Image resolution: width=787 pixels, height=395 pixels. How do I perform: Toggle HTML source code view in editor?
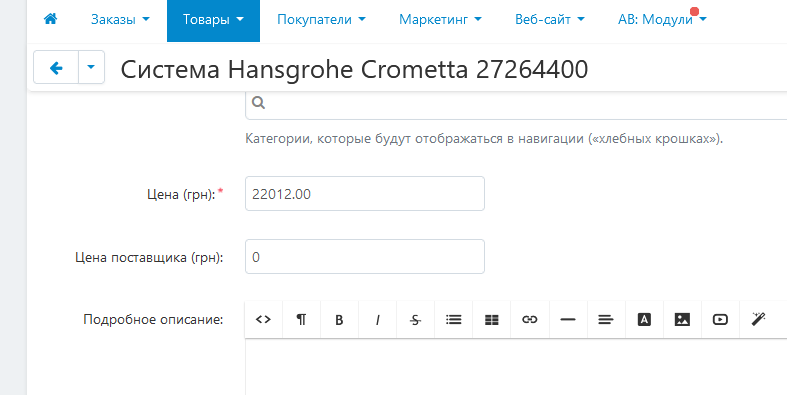coord(264,319)
